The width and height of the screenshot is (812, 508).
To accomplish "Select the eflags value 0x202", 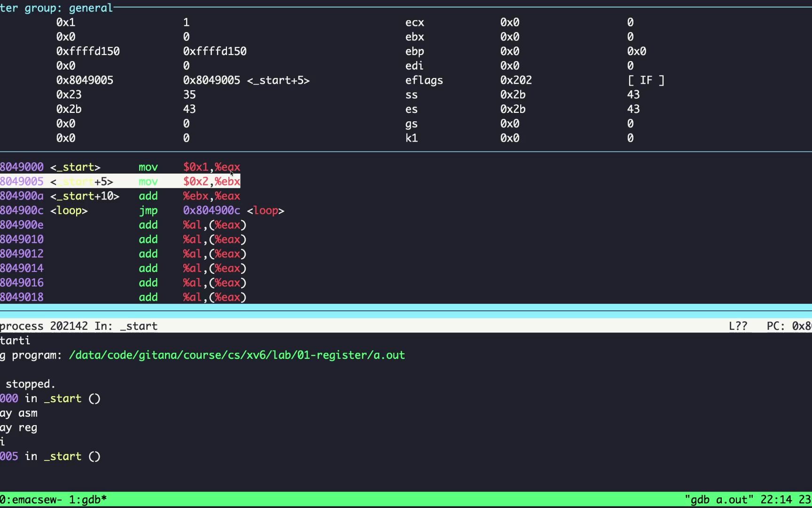I will click(x=516, y=80).
